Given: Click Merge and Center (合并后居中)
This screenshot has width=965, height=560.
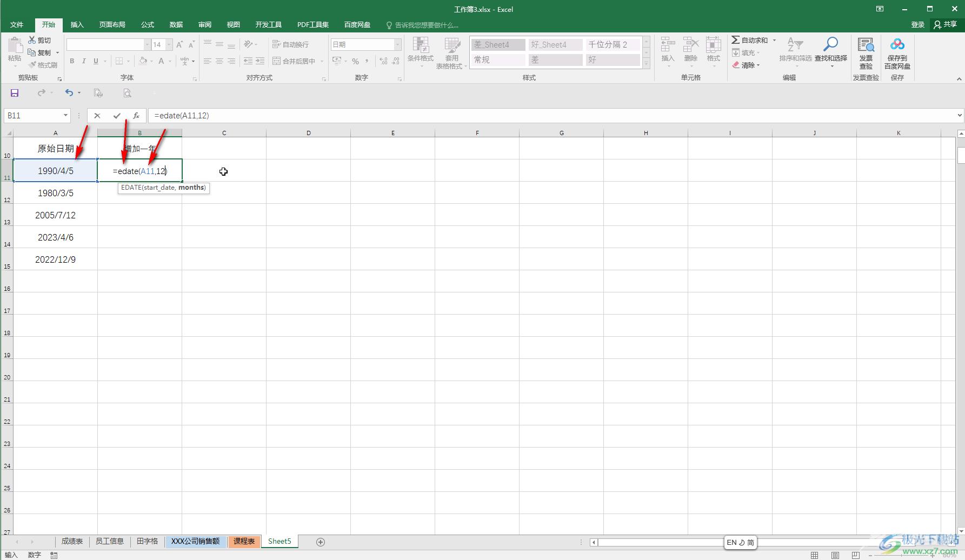Looking at the screenshot, I should pos(294,61).
